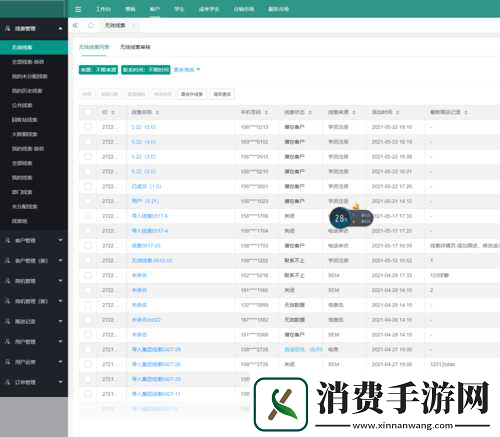The width and height of the screenshot is (500, 437).
Task: Click the last action button above table
Action: point(222,94)
